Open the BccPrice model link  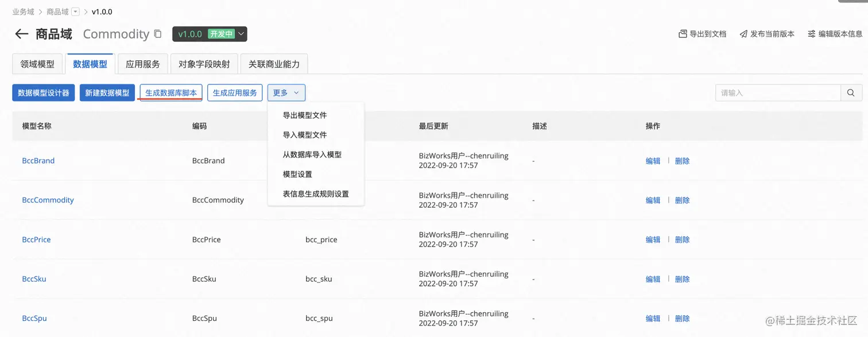pyautogui.click(x=36, y=239)
